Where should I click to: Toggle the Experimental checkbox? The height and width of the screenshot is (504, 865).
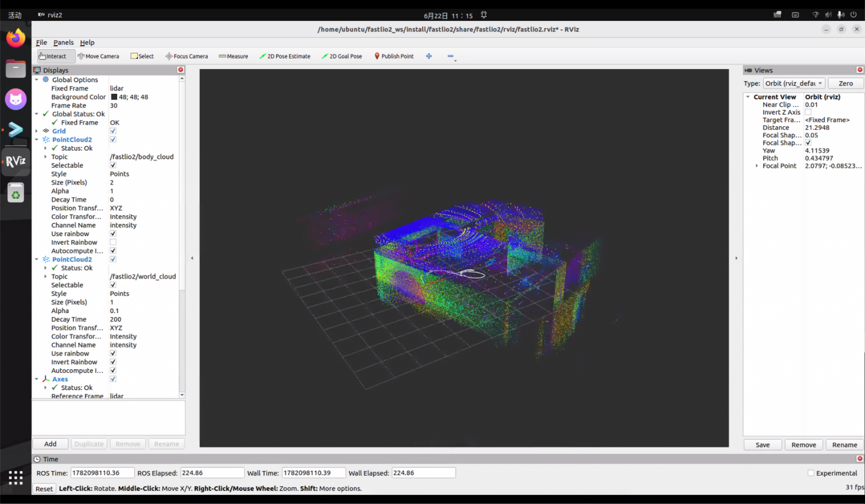coord(811,473)
